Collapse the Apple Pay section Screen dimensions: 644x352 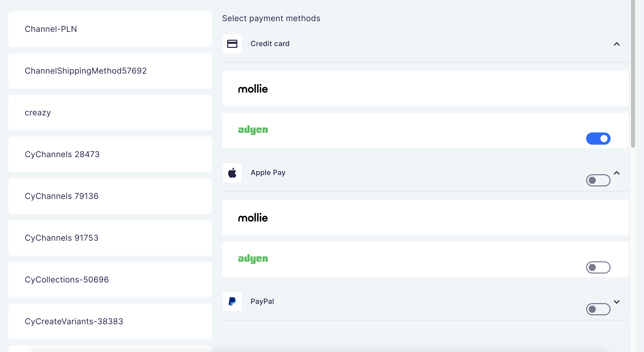(617, 173)
